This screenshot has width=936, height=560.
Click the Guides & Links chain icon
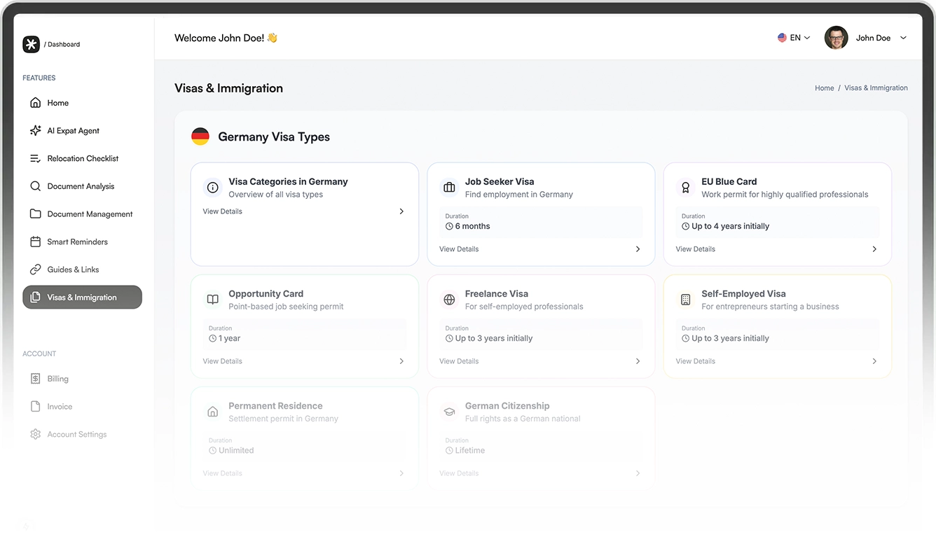[35, 269]
